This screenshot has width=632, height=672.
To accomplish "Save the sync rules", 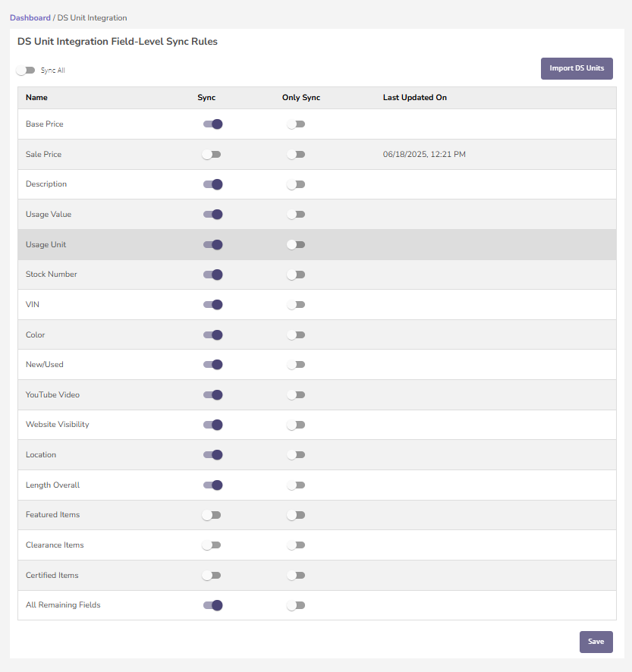I will pyautogui.click(x=596, y=642).
